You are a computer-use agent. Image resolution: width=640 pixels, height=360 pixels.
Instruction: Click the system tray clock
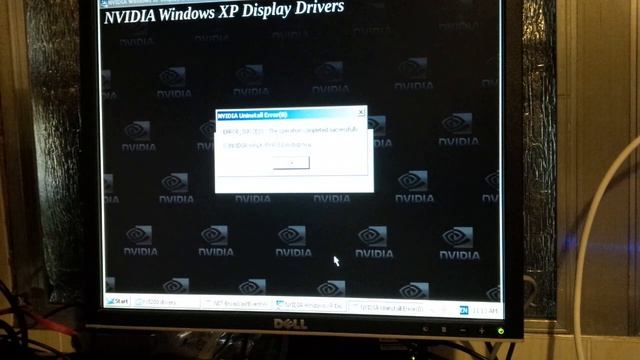pos(485,311)
